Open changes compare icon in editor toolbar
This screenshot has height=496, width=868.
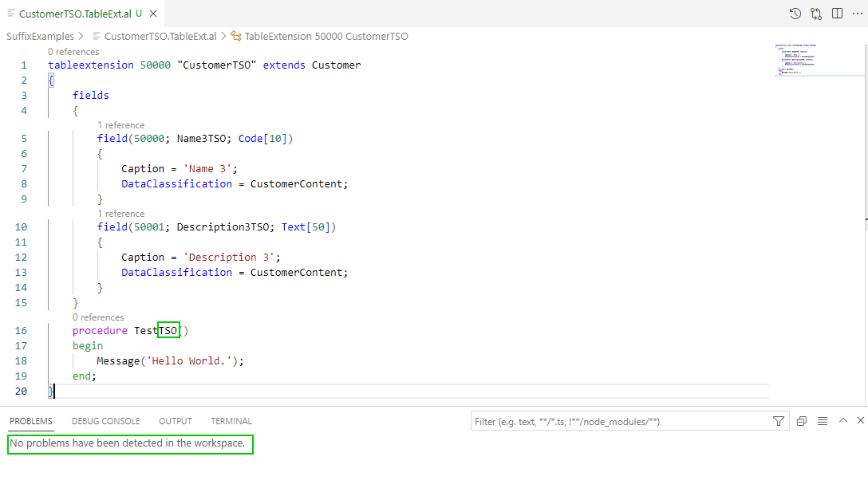pos(816,14)
